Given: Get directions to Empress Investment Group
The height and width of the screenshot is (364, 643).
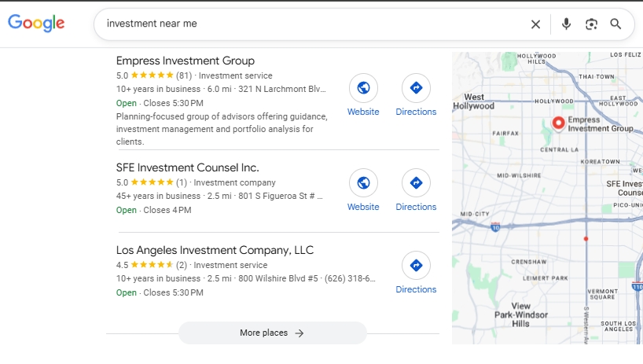Looking at the screenshot, I should (x=416, y=88).
